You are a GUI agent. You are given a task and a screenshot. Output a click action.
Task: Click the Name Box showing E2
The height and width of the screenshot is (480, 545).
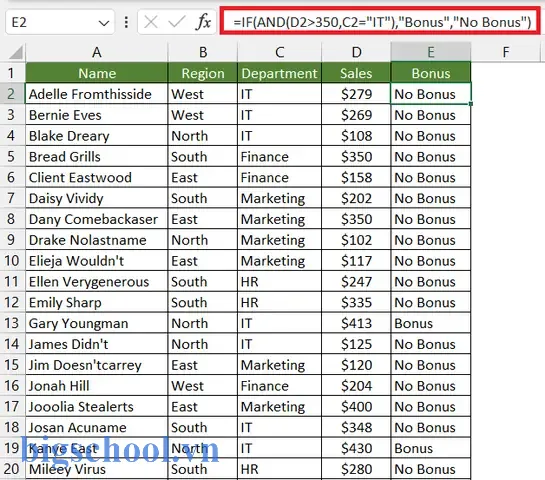(x=60, y=22)
